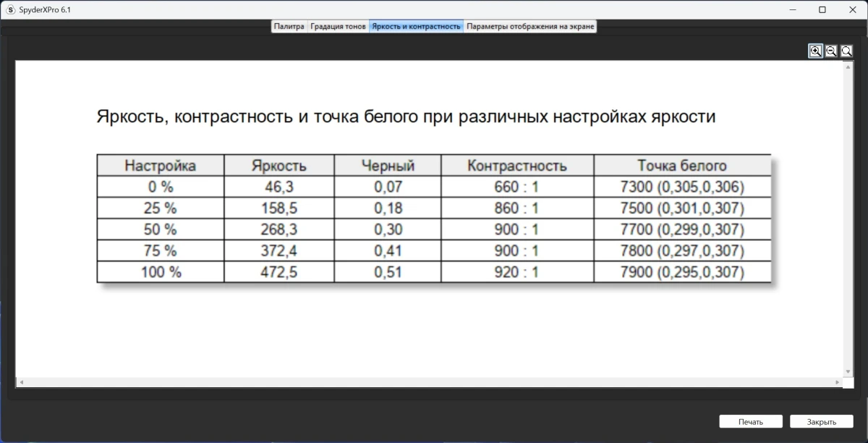Click the Контрастность column header

click(517, 165)
